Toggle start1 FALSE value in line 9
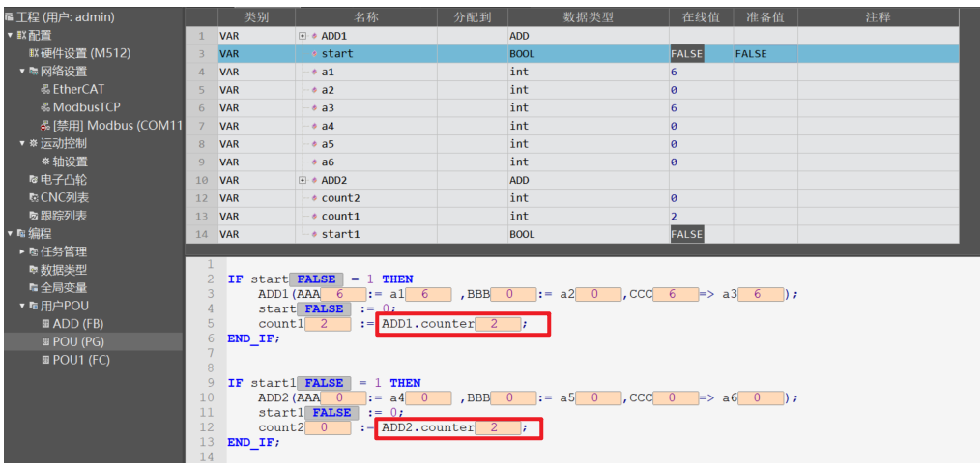 324,383
